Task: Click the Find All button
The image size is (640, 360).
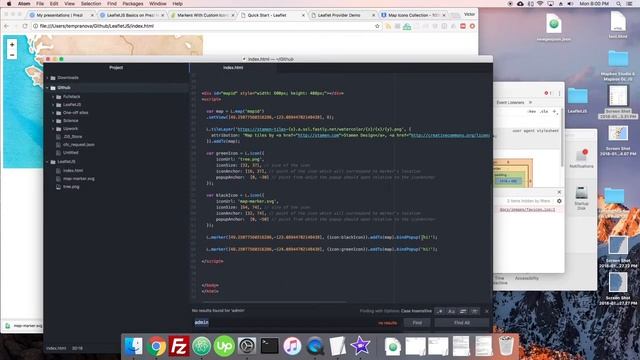Action: (x=462, y=323)
